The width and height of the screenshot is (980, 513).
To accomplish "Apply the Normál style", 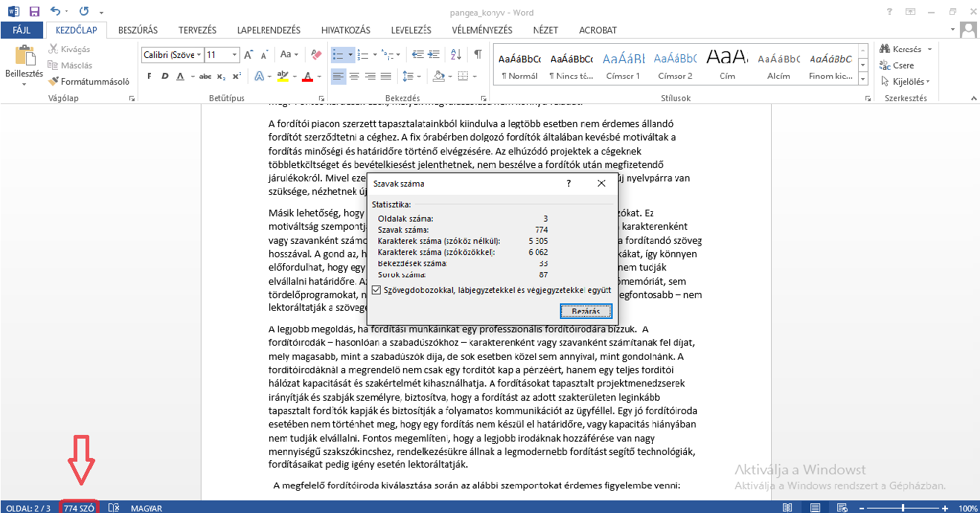I will click(519, 65).
